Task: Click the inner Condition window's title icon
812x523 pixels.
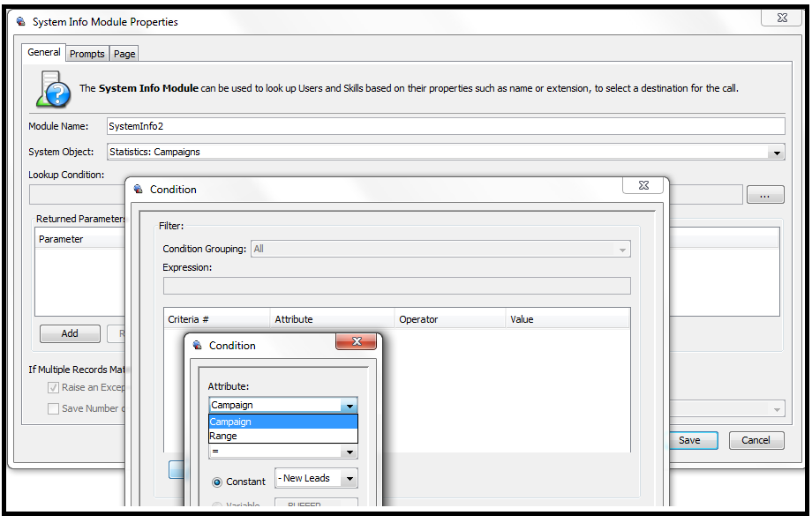Action: [x=196, y=346]
